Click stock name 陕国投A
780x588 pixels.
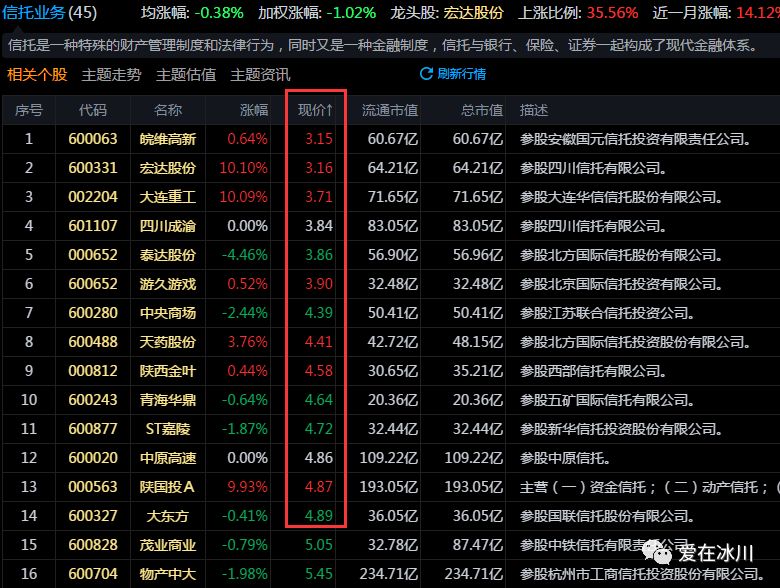[169, 487]
